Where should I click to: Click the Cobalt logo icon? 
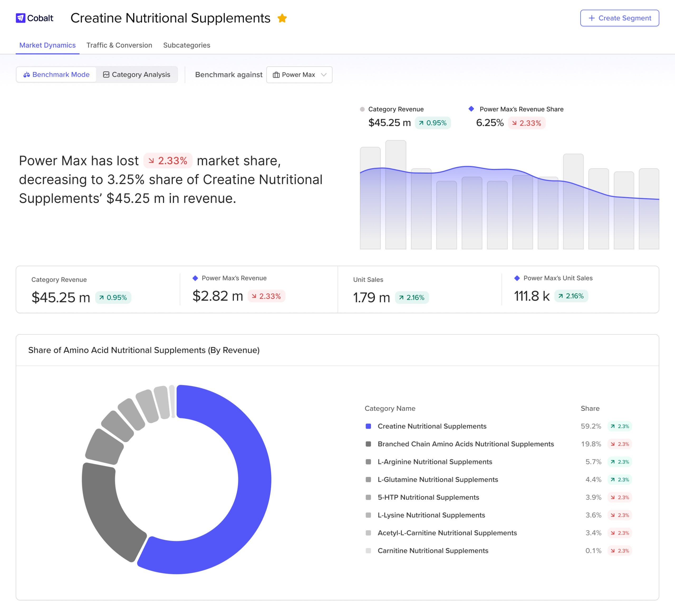20,18
